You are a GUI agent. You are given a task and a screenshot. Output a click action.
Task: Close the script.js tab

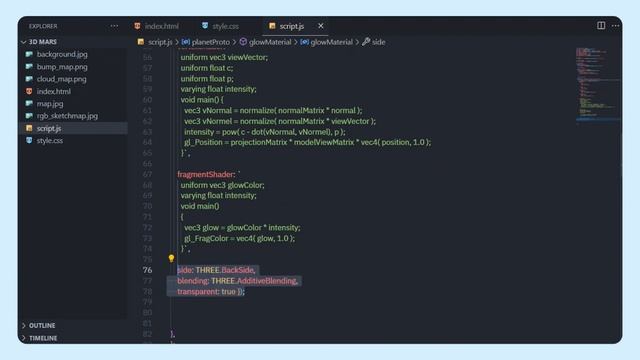click(x=321, y=26)
